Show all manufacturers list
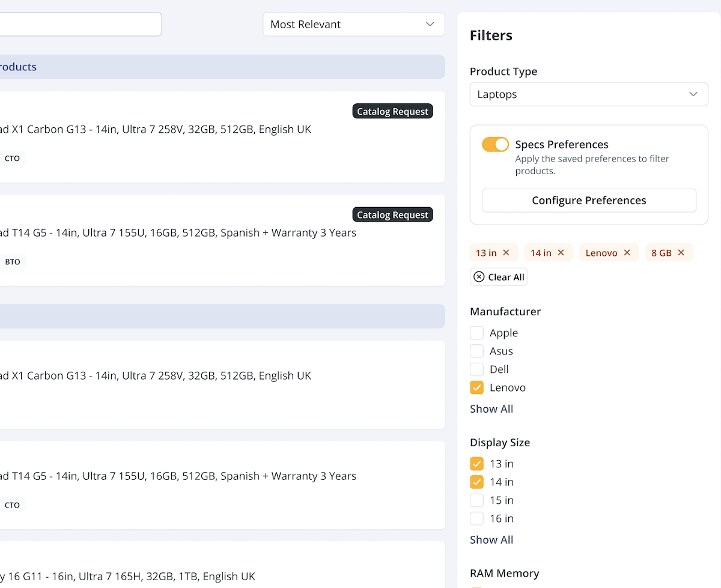 pyautogui.click(x=491, y=409)
